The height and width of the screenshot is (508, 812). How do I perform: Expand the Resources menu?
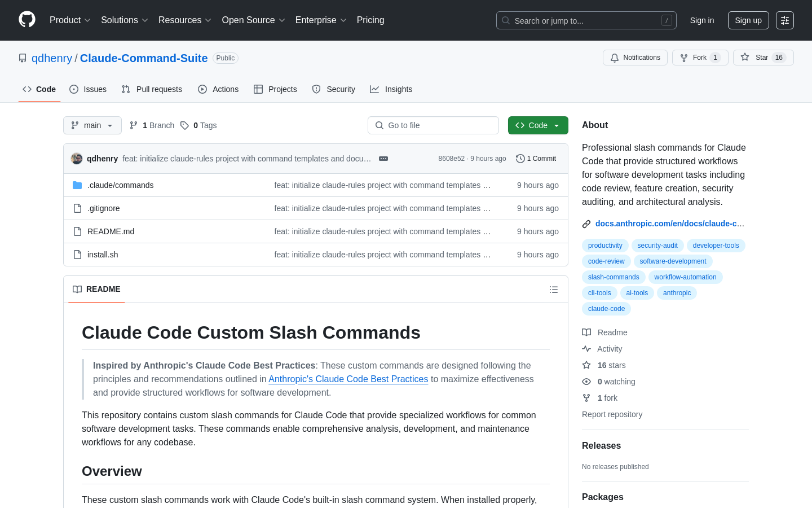pos(185,20)
